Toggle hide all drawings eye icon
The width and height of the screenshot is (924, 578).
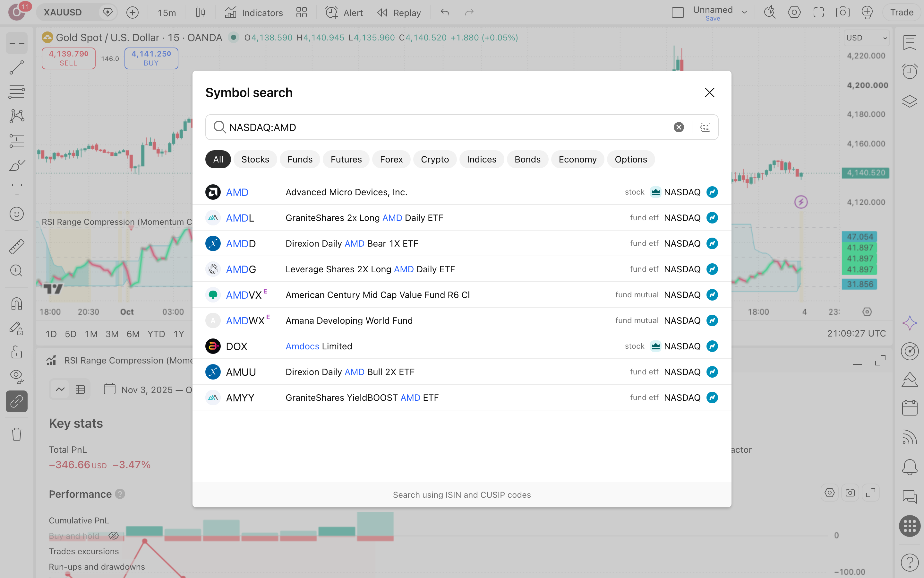pyautogui.click(x=16, y=377)
